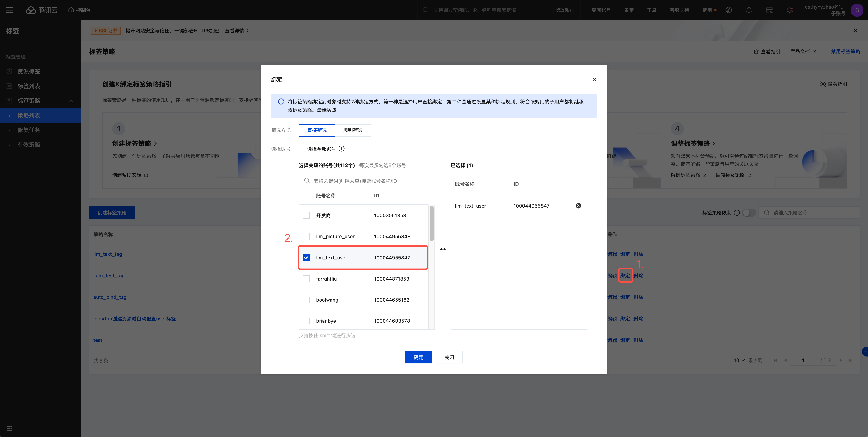Uncheck the llm_text_user checkbox
Viewport: 868px width, 437px height.
coord(306,258)
